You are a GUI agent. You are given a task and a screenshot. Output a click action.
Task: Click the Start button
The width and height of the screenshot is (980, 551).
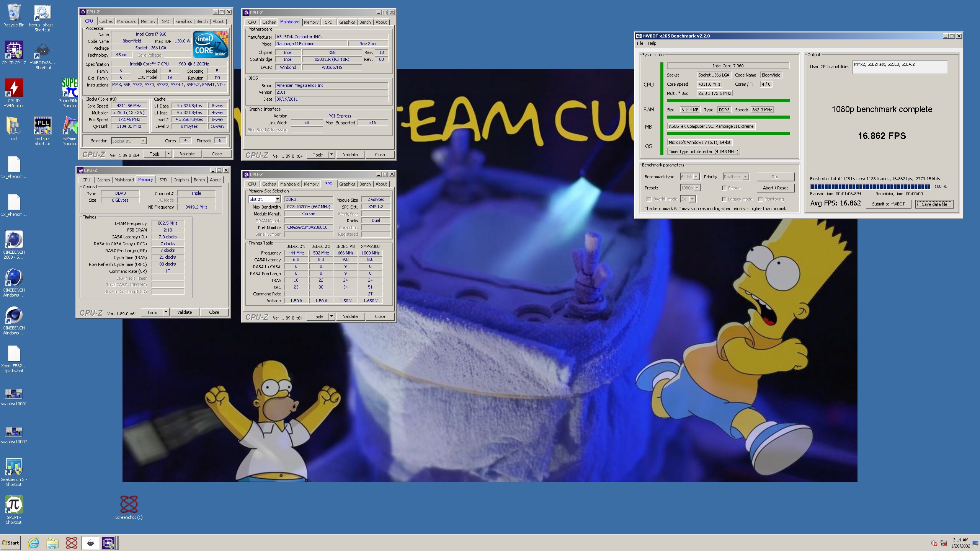11,543
